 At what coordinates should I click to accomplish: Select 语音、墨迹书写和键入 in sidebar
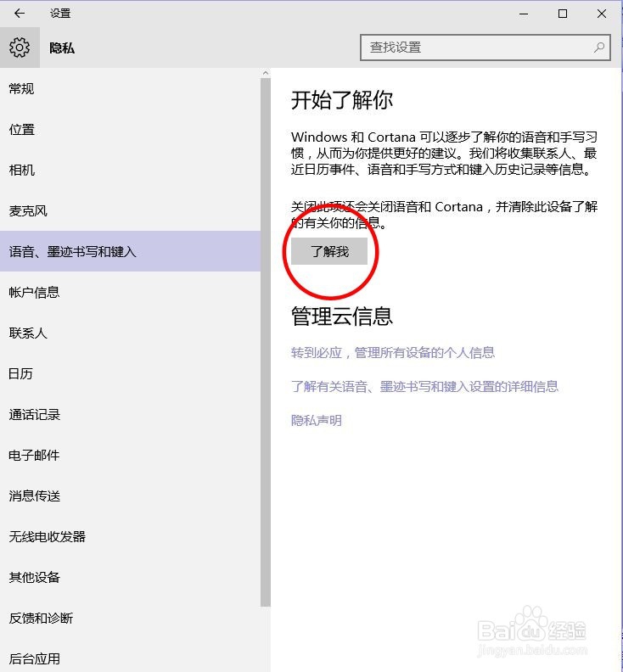(x=130, y=251)
